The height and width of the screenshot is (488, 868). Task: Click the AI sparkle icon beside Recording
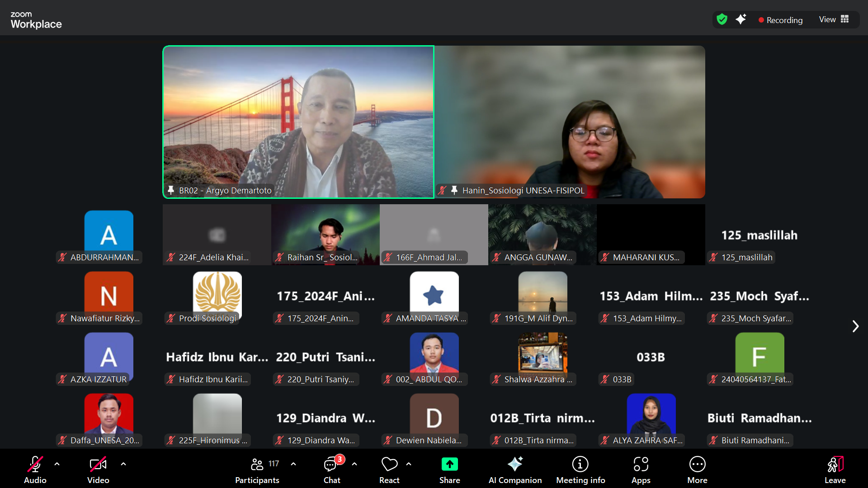tap(741, 19)
